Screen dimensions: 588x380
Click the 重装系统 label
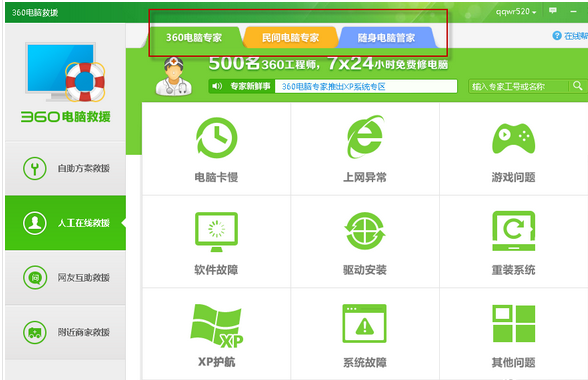pos(513,270)
